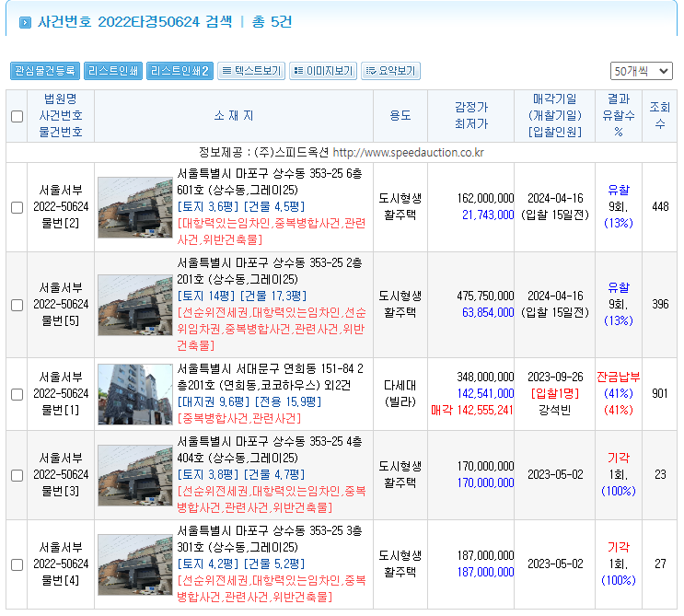The height and width of the screenshot is (616, 684).
Task: Check the 물번[1] 연희동 row checkbox
Action: tap(17, 394)
